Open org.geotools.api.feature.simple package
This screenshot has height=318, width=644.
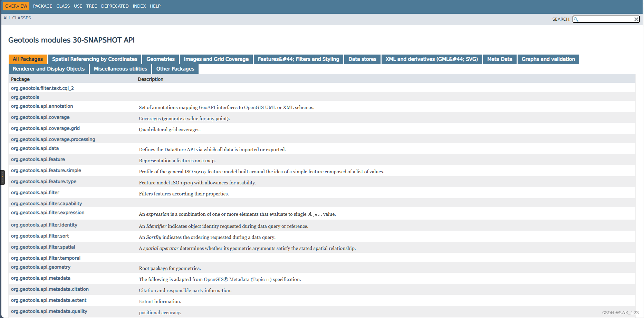46,171
